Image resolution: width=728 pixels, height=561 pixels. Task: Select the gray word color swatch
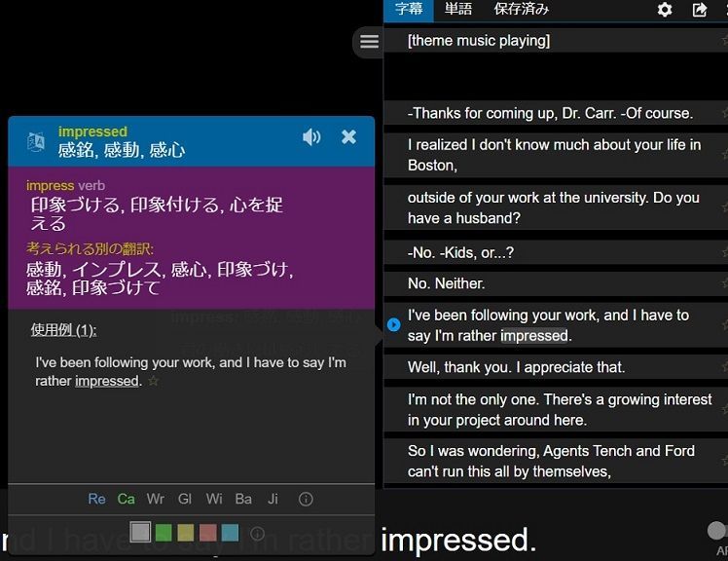[140, 532]
